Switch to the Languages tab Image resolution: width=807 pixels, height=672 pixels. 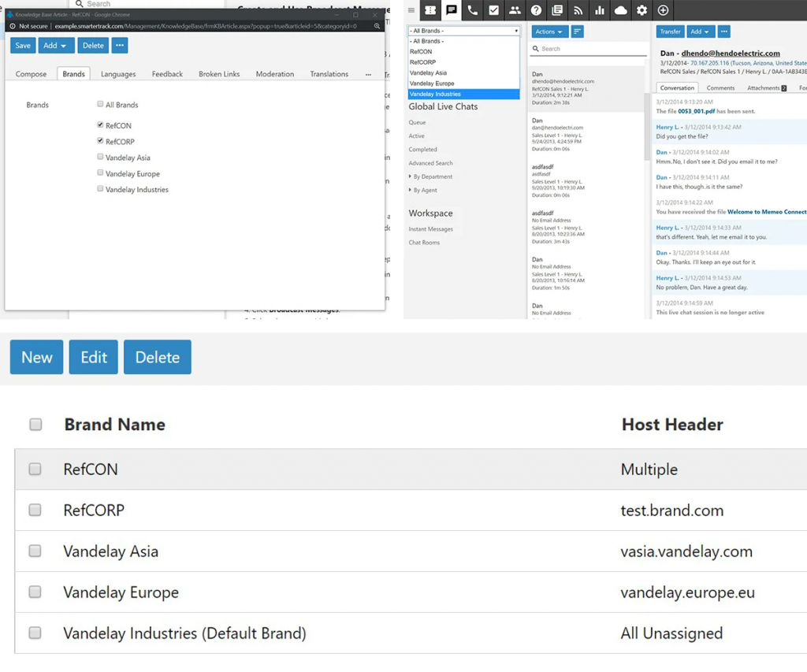[x=118, y=74]
